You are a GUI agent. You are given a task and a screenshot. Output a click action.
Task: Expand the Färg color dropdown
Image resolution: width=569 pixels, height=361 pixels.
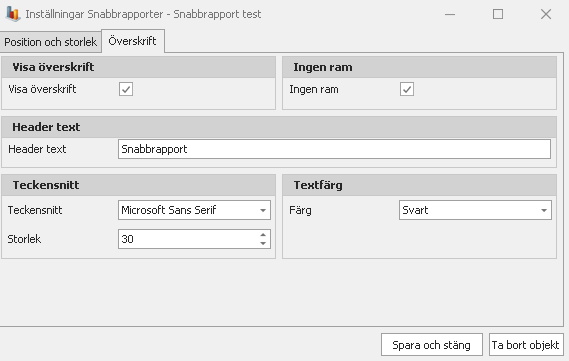point(544,210)
